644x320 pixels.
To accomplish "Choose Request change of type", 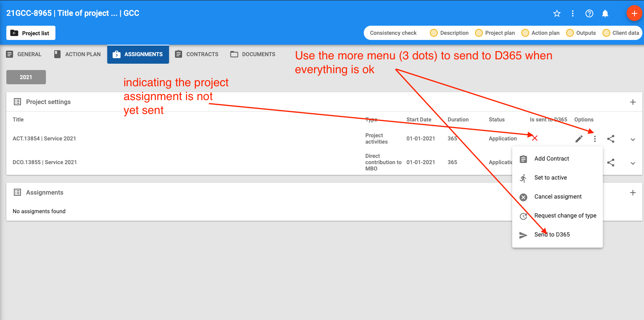I will point(557,216).
